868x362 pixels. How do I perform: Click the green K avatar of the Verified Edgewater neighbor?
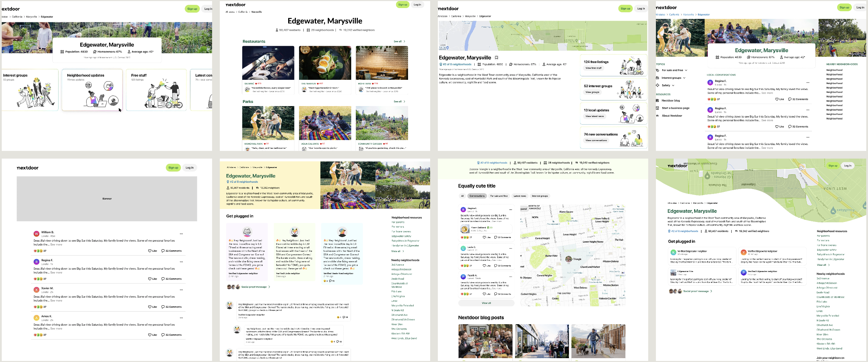[673, 252]
